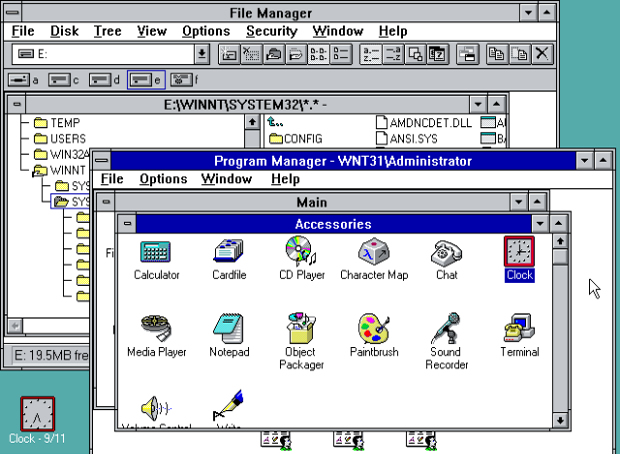Click the Chat telephone icon

pyautogui.click(x=446, y=252)
